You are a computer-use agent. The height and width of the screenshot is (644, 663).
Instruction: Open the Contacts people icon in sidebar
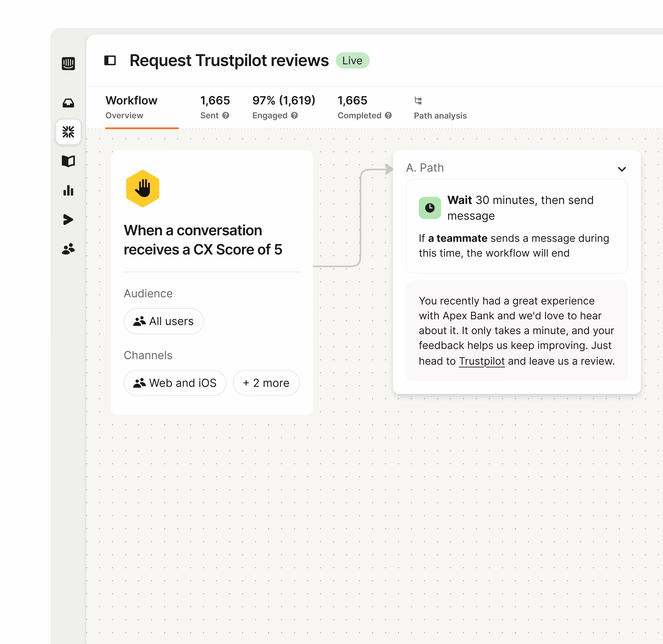68,249
